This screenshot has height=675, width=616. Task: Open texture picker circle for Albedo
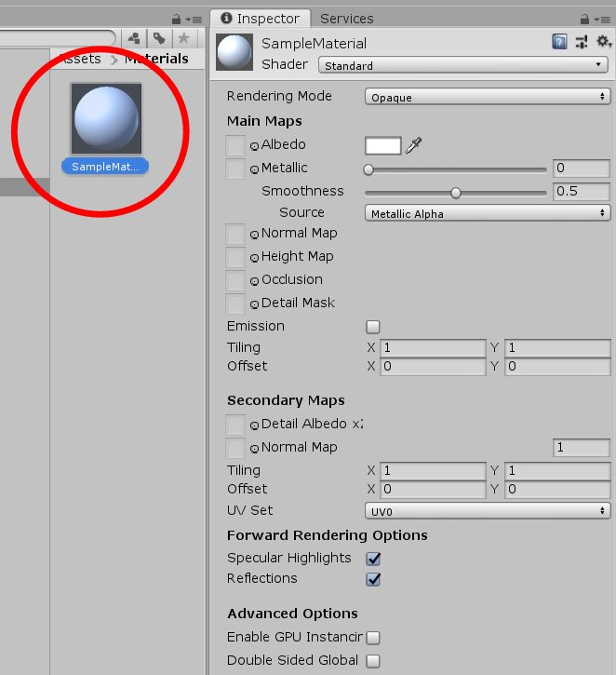[x=254, y=146]
